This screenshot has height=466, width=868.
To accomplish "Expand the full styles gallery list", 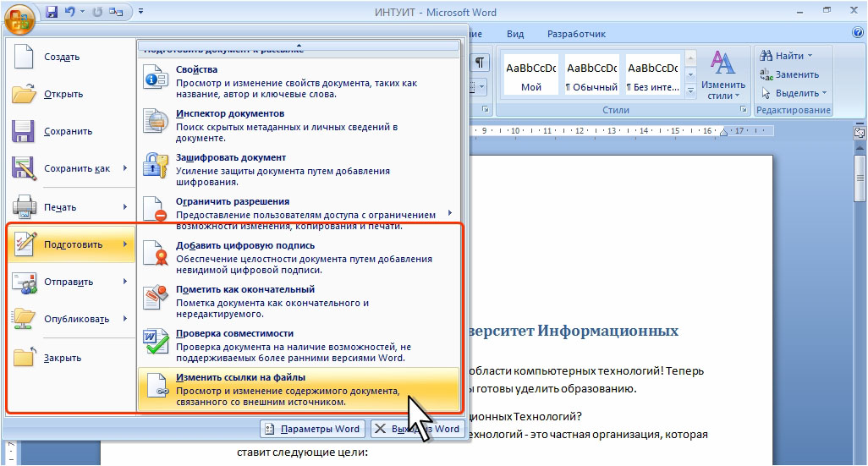I will 690,90.
